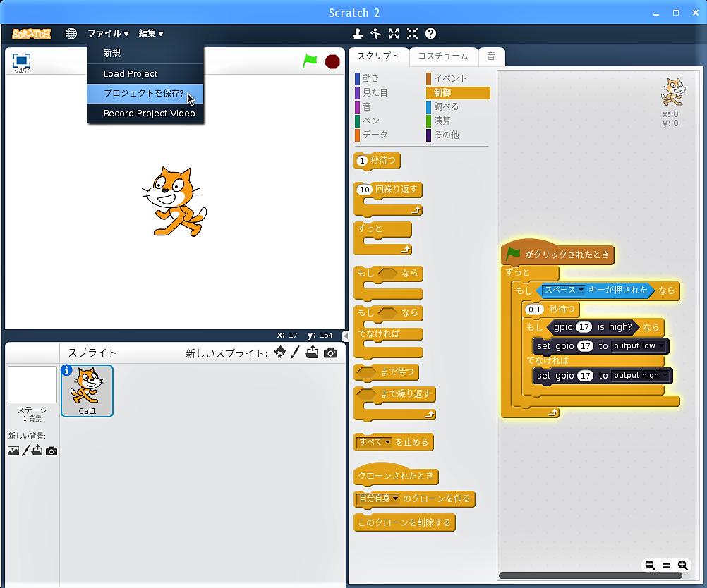This screenshot has height=588, width=707.
Task: Reset scripts area zoom
Action: coord(666,565)
